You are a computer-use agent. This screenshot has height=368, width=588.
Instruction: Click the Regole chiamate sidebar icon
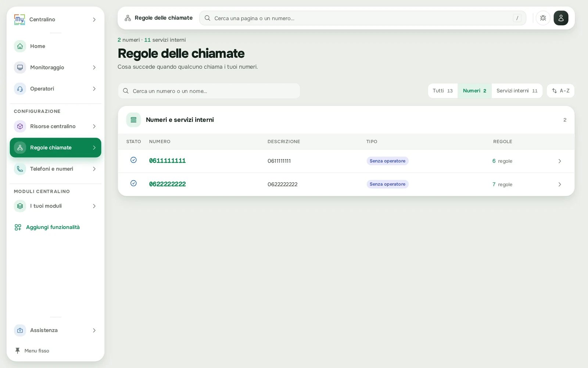20,148
